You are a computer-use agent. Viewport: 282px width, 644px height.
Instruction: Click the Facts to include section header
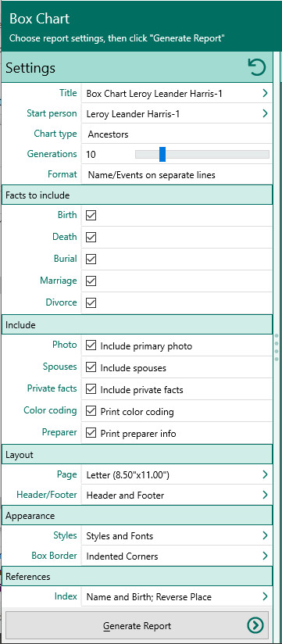coord(137,195)
